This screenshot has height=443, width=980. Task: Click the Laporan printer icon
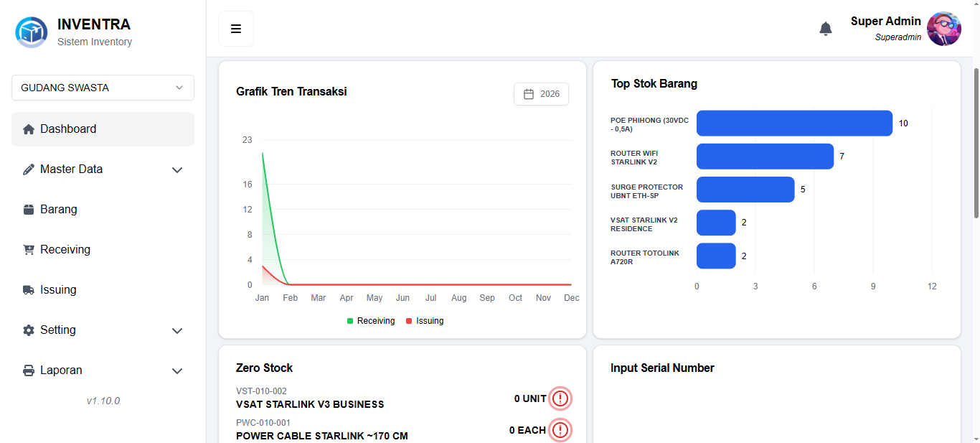[x=29, y=370]
